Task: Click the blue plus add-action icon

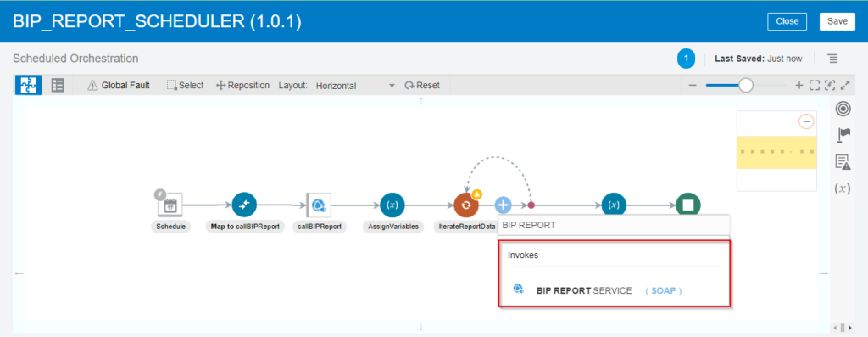Action: pyautogui.click(x=503, y=205)
